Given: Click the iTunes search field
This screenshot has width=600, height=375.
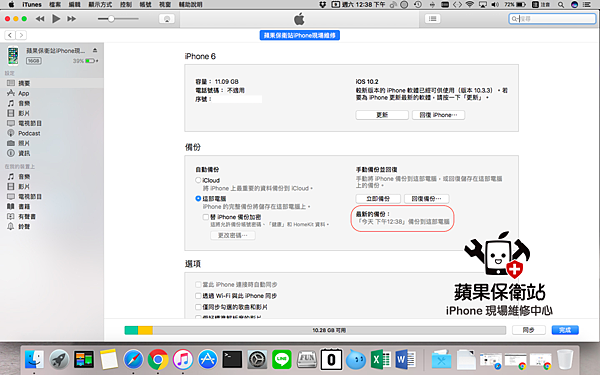Looking at the screenshot, I should pos(552,18).
